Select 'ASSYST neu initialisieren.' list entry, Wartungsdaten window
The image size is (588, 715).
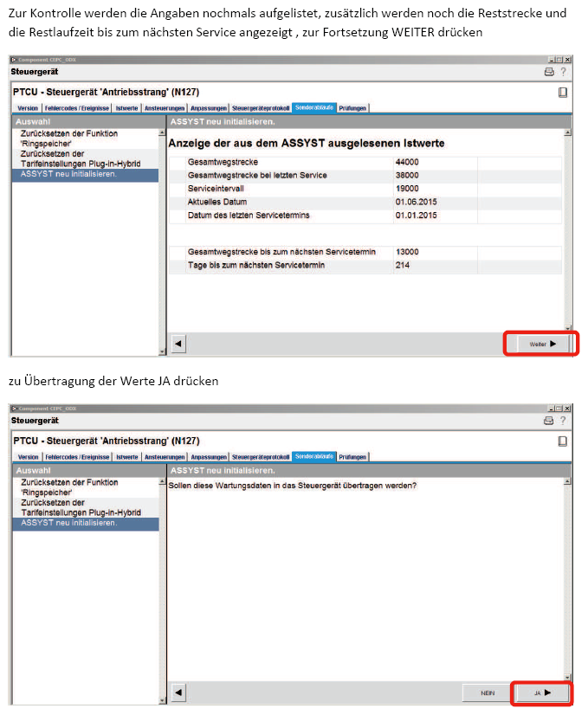click(x=86, y=524)
